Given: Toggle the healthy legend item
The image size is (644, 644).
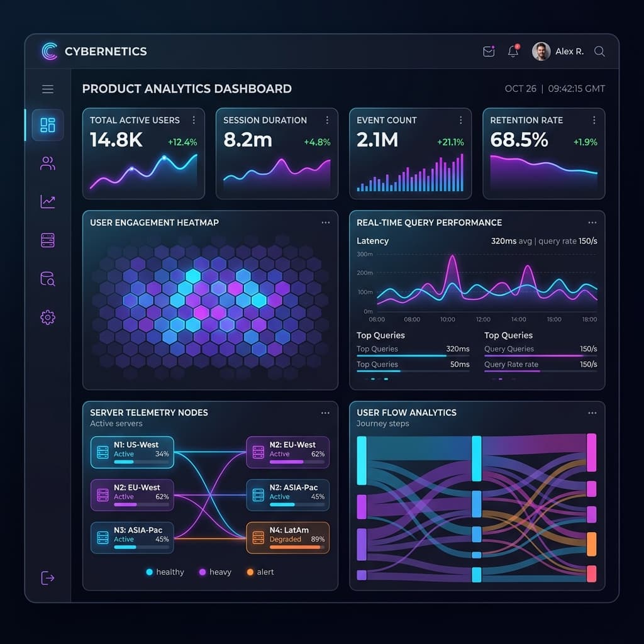Looking at the screenshot, I should (x=165, y=572).
